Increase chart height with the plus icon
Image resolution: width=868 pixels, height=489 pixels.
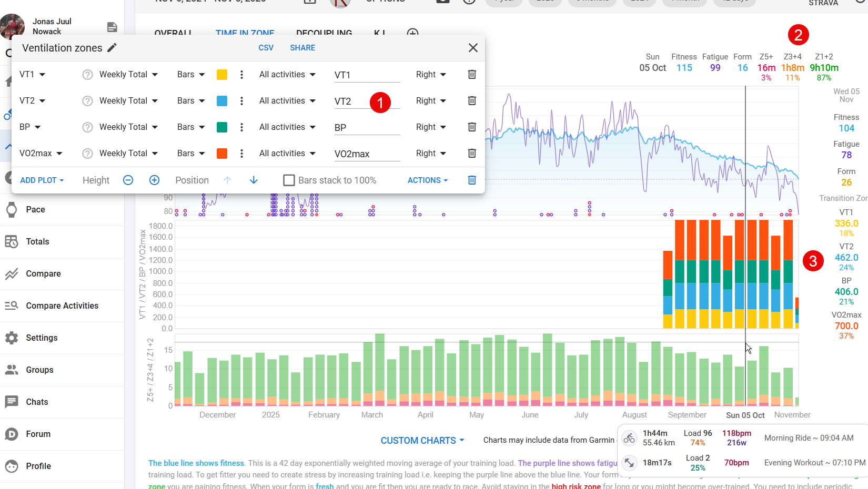pyautogui.click(x=154, y=180)
